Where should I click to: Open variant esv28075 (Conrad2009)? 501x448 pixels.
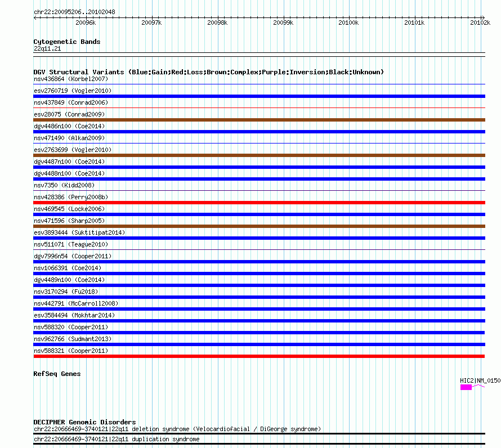[x=69, y=114]
